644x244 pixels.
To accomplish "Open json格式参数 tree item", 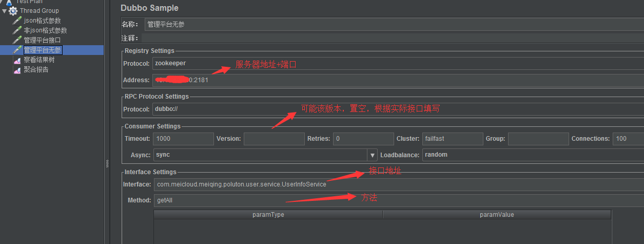I will [x=42, y=21].
